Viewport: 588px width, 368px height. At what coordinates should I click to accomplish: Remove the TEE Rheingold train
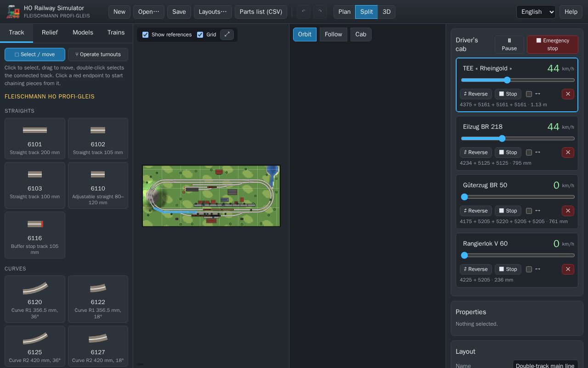pos(568,94)
